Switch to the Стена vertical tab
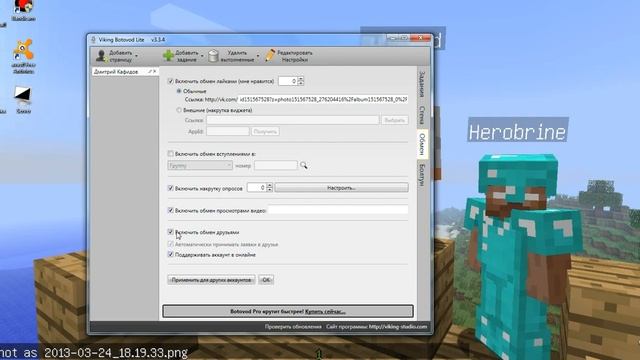Viewport: 640px width, 360px height. click(x=422, y=116)
